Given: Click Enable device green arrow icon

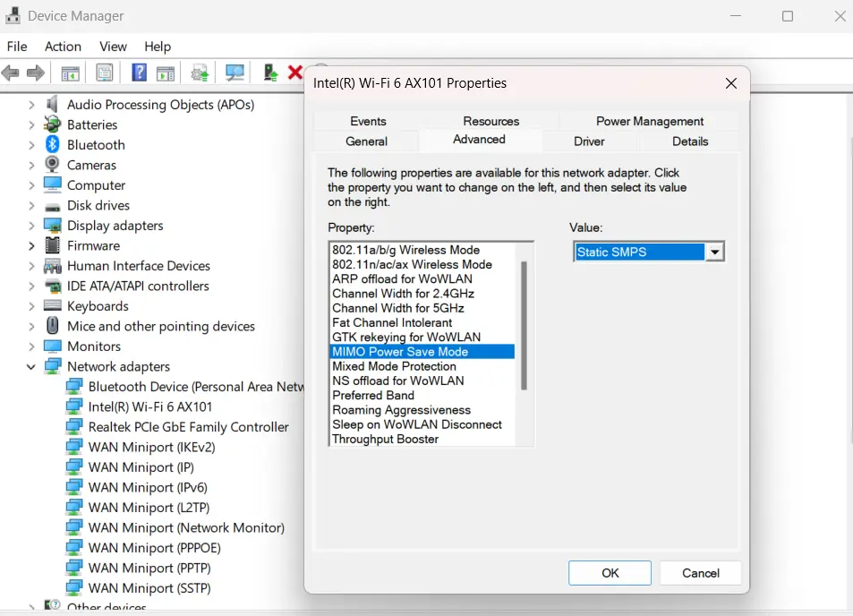Looking at the screenshot, I should click(x=270, y=73).
